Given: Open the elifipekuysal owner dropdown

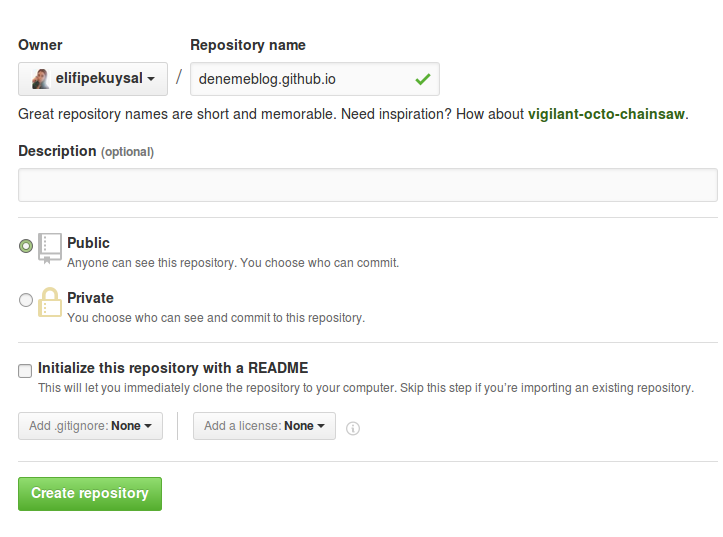Looking at the screenshot, I should tap(93, 79).
